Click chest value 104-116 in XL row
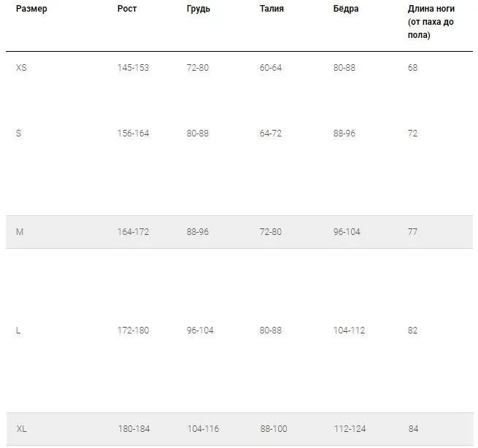The height and width of the screenshot is (448, 478). click(x=202, y=429)
